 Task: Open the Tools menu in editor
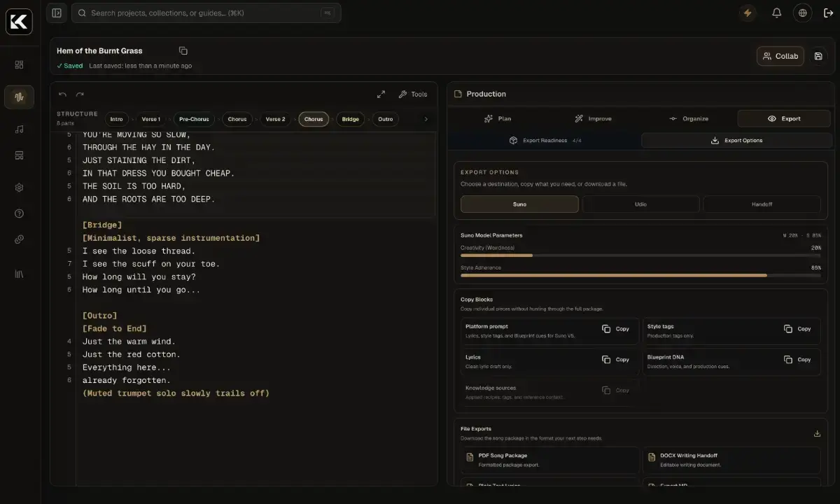click(x=413, y=94)
